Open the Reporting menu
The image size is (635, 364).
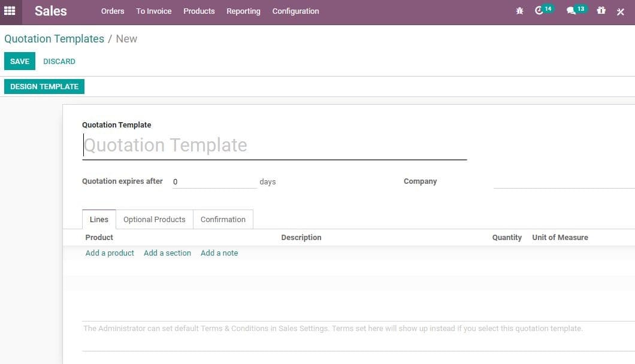coord(243,11)
